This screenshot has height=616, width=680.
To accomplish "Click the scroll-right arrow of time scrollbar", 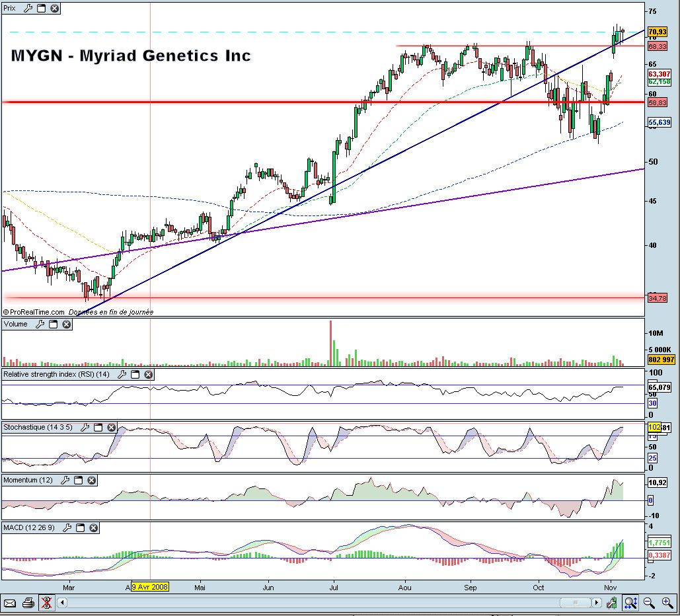I will point(597,603).
